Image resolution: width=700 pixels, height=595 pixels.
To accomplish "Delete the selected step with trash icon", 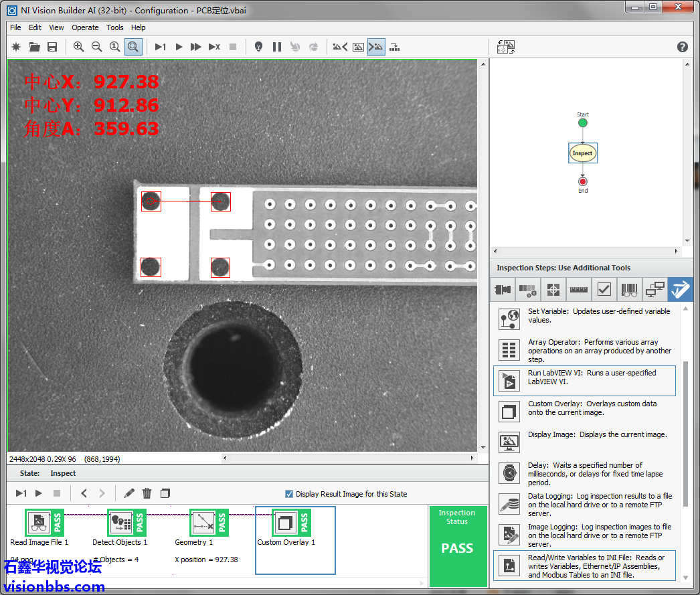I will 147,493.
